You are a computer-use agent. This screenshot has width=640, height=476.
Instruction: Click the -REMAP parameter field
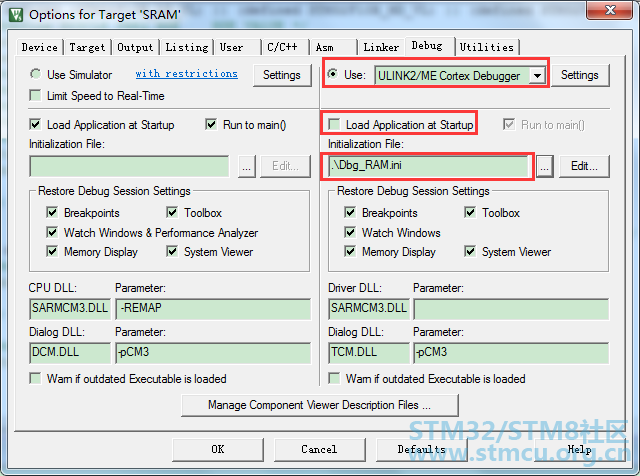click(x=213, y=309)
